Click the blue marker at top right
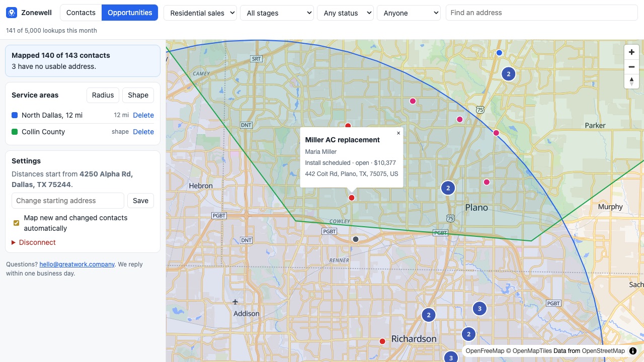644x362 pixels. tap(499, 53)
